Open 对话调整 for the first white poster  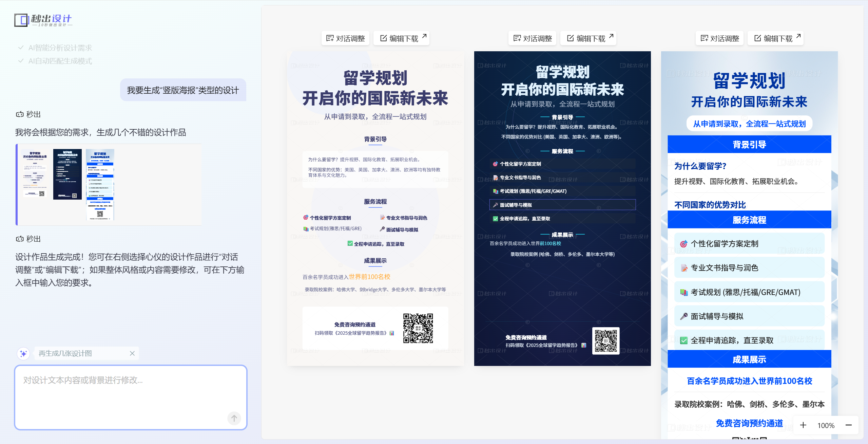(x=345, y=38)
